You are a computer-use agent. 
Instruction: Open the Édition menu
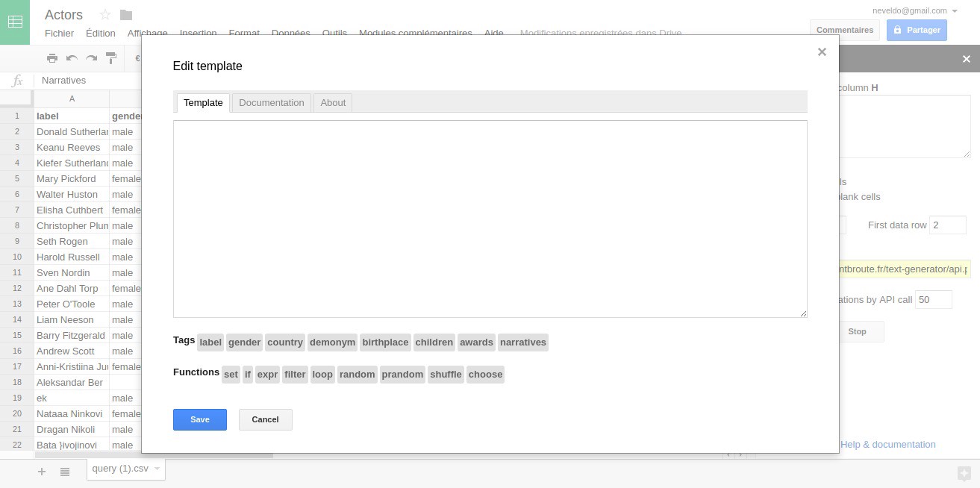click(x=101, y=34)
